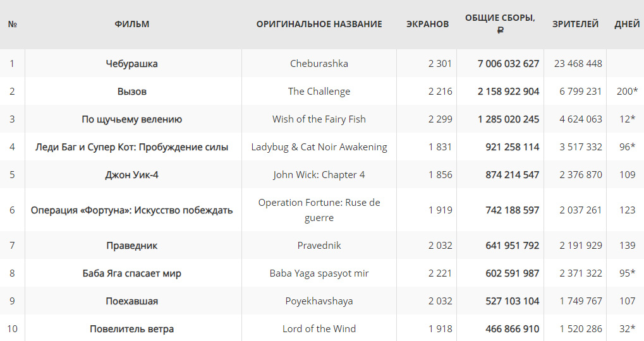644x341 pixels.
Task: Click the 7 006 032 627 gross value
Action: tap(508, 64)
